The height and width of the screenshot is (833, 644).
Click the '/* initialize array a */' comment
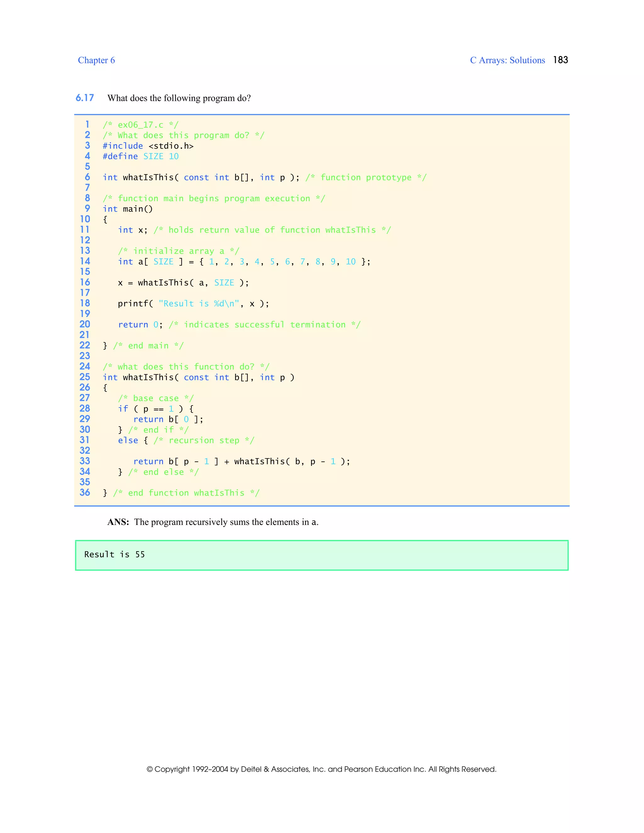(179, 251)
